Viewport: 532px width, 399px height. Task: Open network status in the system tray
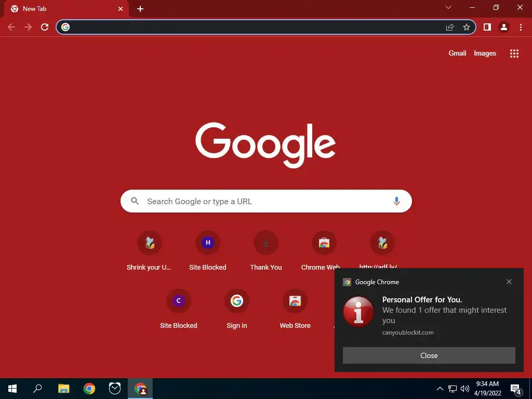coord(453,389)
